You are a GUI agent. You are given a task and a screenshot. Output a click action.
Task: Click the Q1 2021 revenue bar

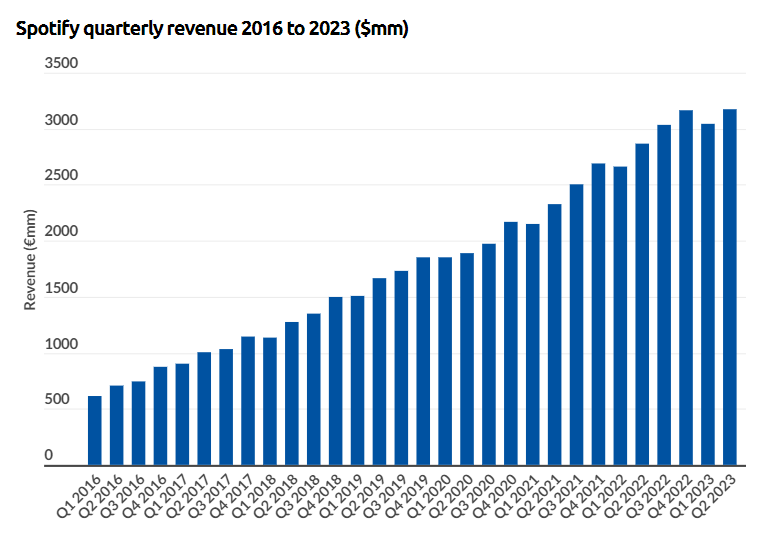coord(533,345)
